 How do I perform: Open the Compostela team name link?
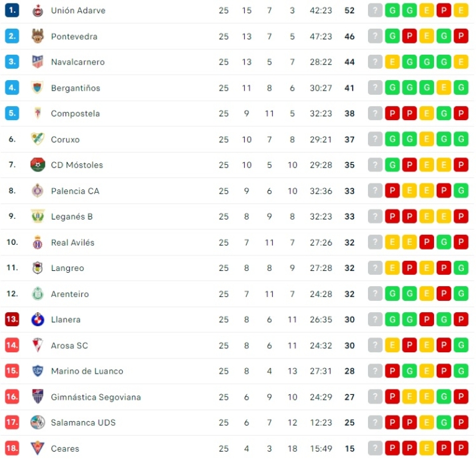tap(75, 113)
